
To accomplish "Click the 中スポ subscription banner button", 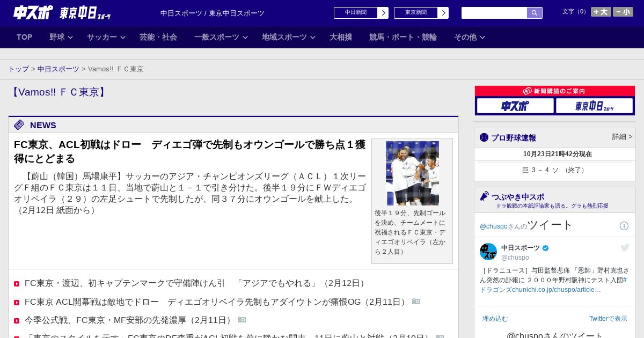I will point(515,106).
